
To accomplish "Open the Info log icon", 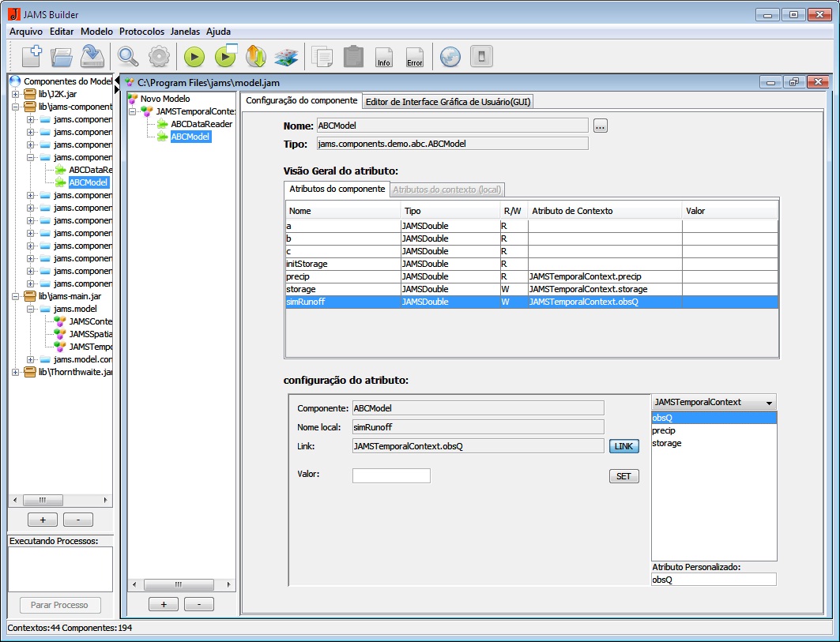I will [x=384, y=57].
